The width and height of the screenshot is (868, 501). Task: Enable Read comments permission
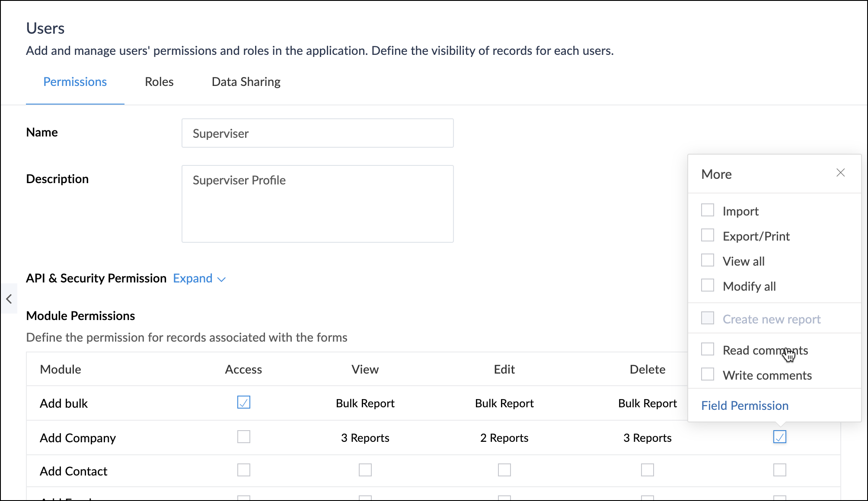(x=707, y=349)
